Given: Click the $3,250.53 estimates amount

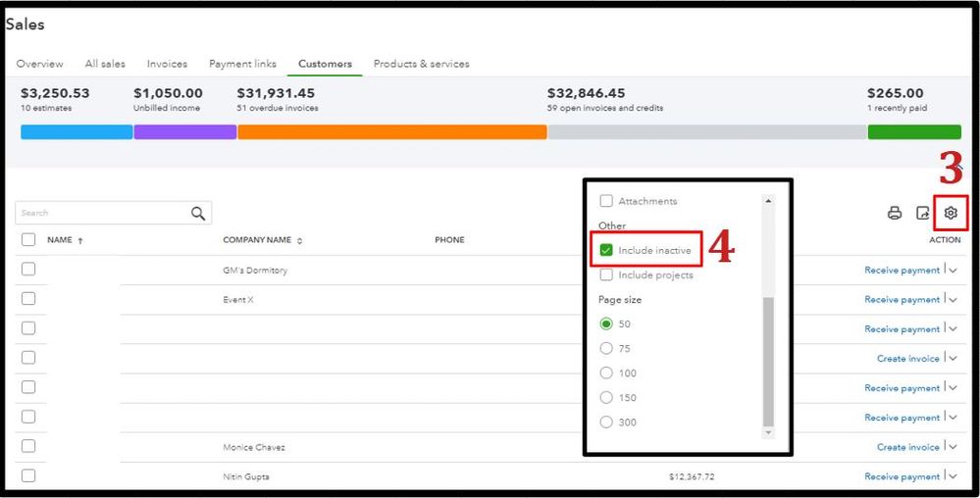Looking at the screenshot, I should (55, 93).
